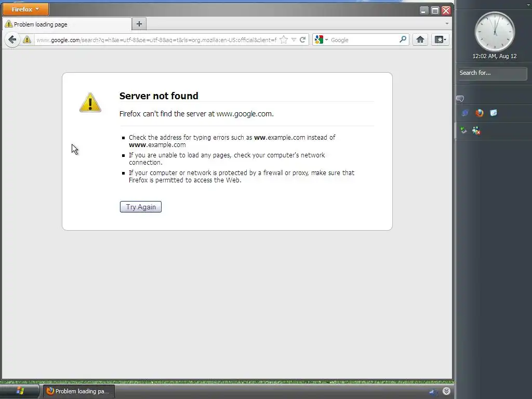Launch Firefox from the sidebar icon
The image size is (532, 399).
pyautogui.click(x=480, y=113)
